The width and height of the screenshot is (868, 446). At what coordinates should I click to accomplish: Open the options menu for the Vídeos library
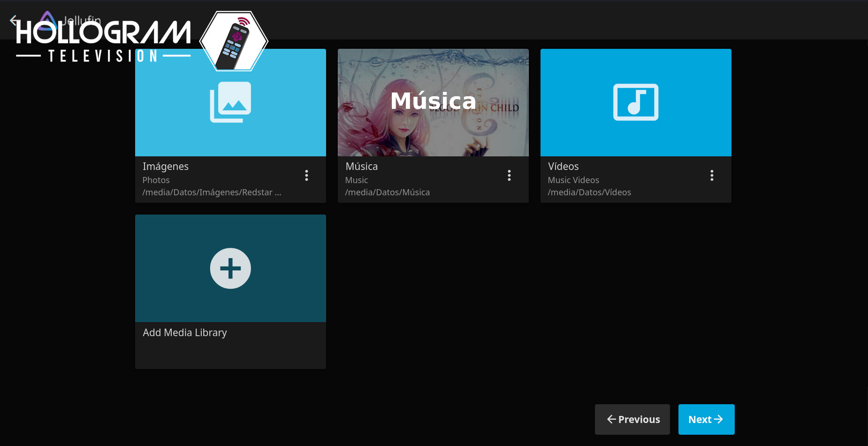712,176
